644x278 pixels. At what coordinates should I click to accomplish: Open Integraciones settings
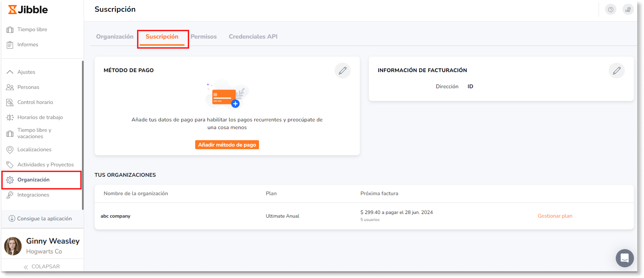[33, 195]
